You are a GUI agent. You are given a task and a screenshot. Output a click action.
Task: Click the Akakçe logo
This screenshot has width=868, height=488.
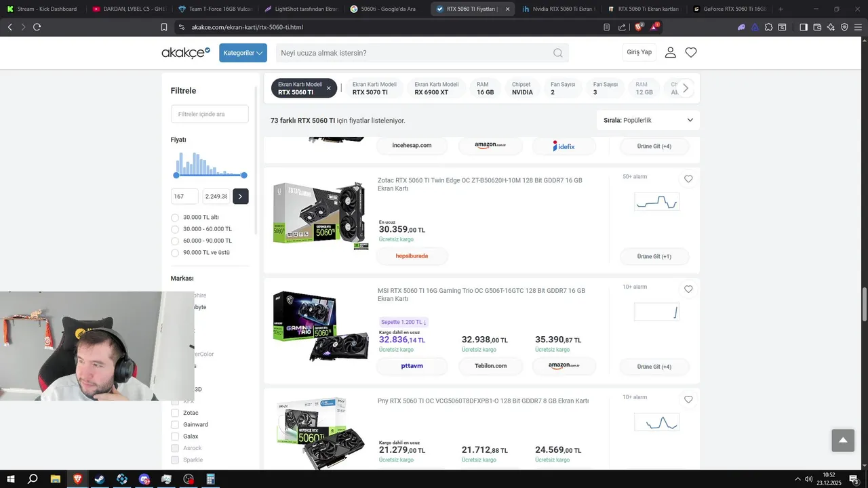pyautogui.click(x=185, y=52)
